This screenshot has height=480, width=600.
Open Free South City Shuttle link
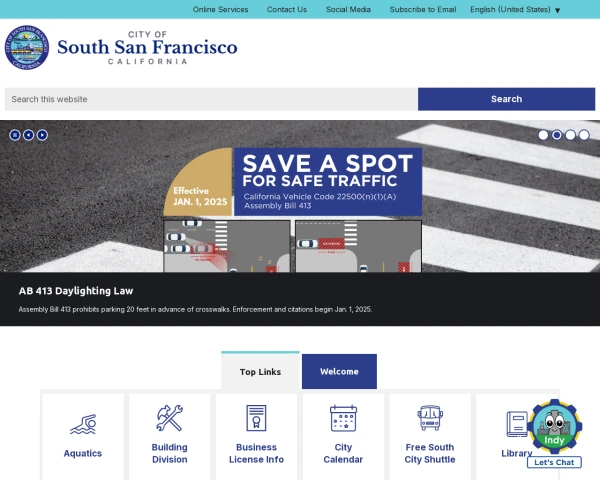pos(430,453)
